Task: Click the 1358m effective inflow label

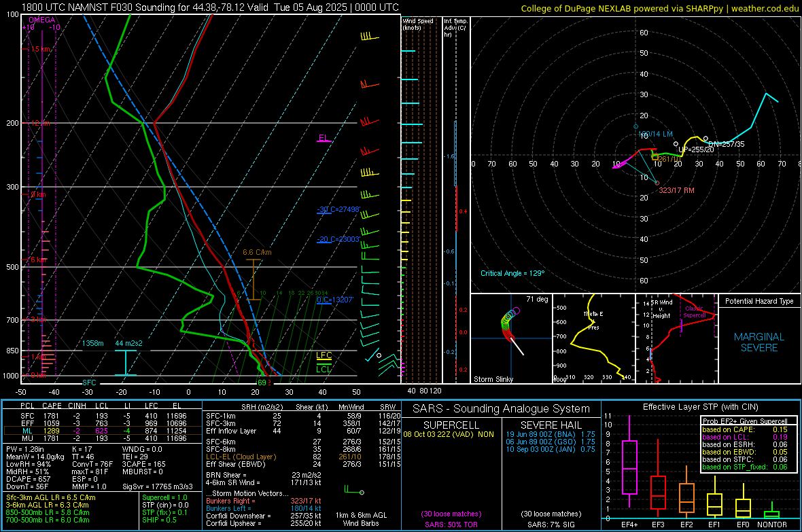Action: click(x=93, y=343)
